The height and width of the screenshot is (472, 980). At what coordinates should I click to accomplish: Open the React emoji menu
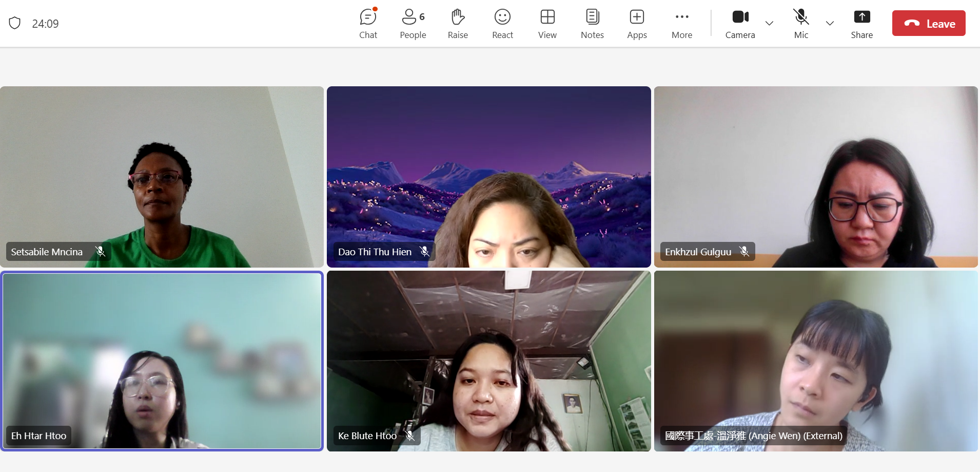coord(502,24)
